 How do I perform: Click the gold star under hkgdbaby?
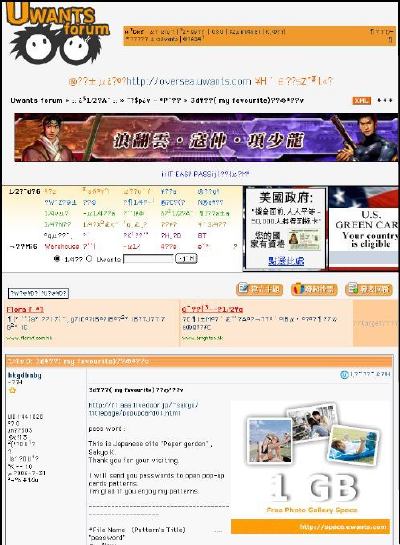[x=13, y=390]
